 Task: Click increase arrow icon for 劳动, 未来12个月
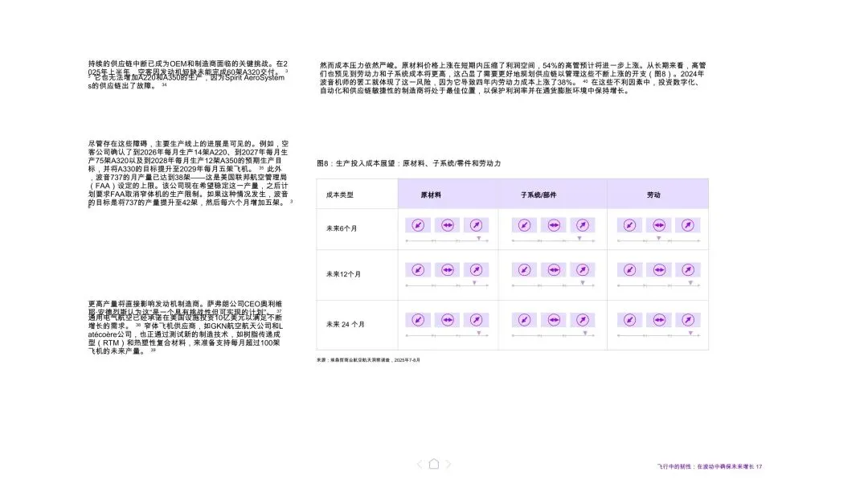point(687,270)
